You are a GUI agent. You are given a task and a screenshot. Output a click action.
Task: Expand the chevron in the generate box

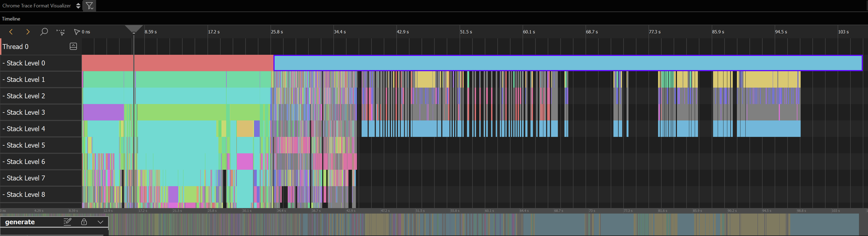click(x=100, y=222)
